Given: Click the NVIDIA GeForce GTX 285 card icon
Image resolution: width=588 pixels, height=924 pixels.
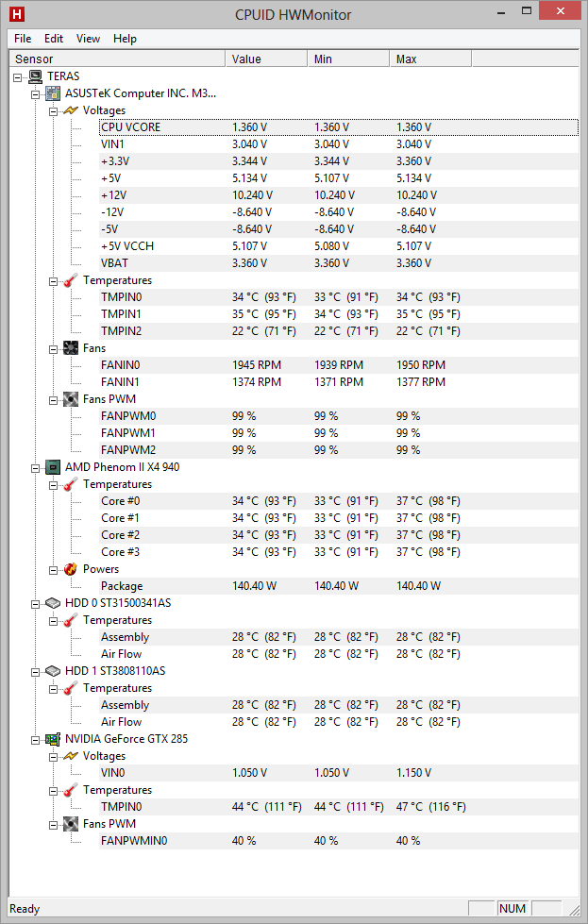Looking at the screenshot, I should tap(53, 739).
